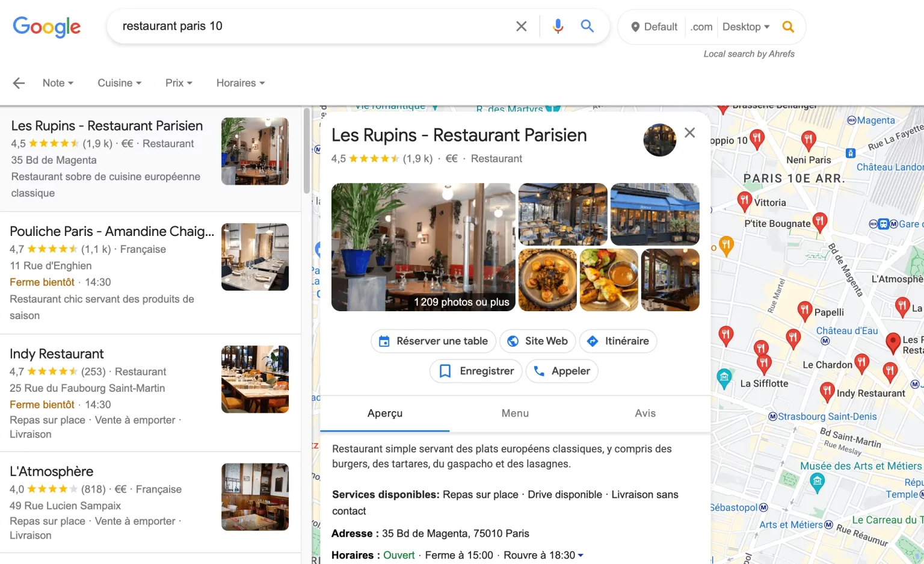Click Strasbourg Saint-Denis metro icon
Image resolution: width=924 pixels, height=564 pixels.
coord(773,417)
